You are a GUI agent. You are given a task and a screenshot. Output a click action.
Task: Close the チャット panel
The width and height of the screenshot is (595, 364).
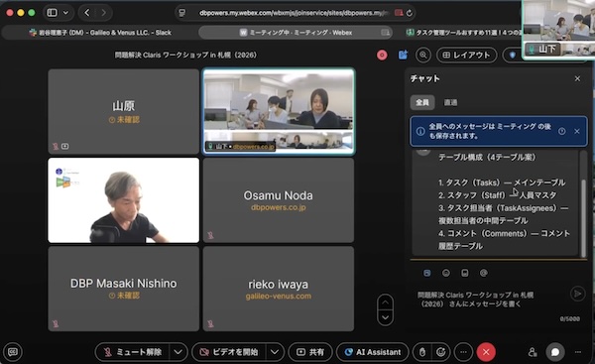click(577, 78)
